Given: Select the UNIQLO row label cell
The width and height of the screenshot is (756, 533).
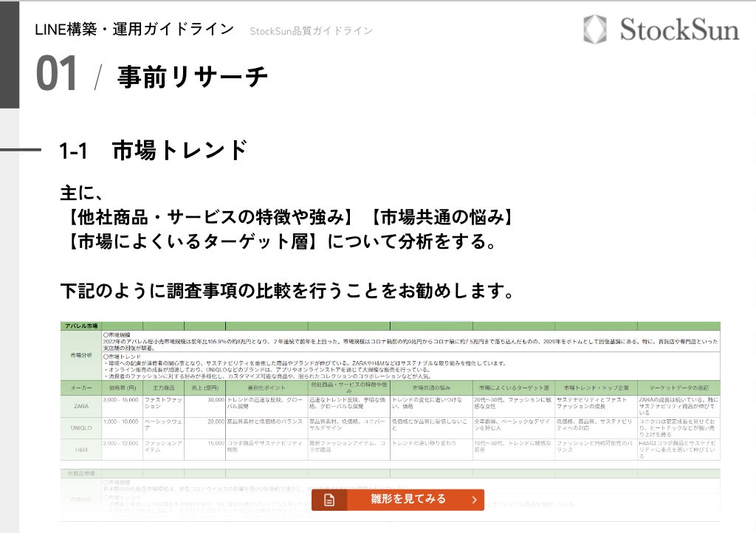Looking at the screenshot, I should click(81, 428).
